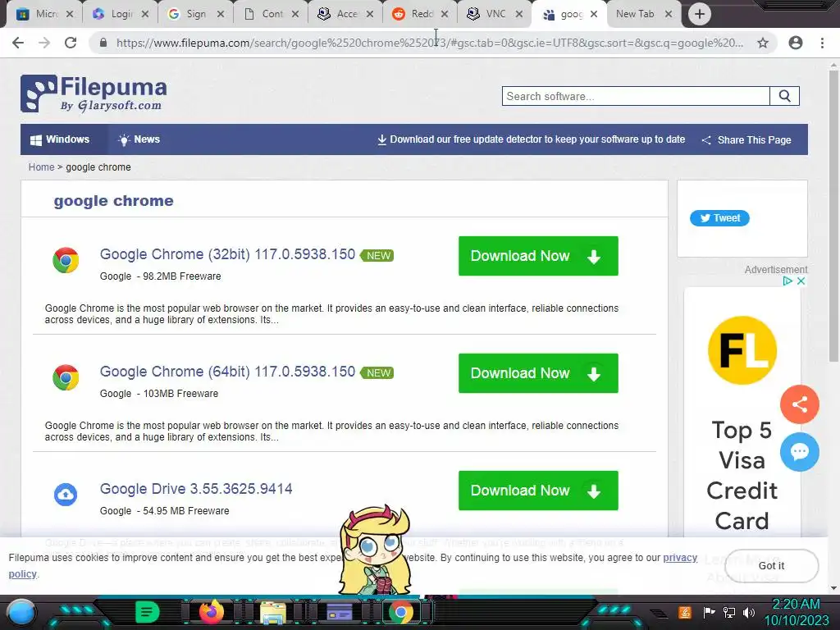Download Now for Chrome 64bit
The height and width of the screenshot is (630, 840).
click(x=538, y=373)
